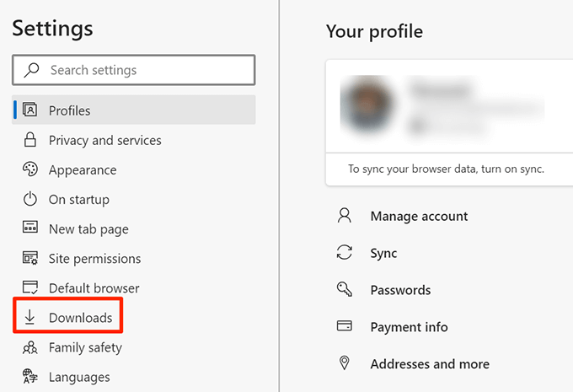This screenshot has width=573, height=392.
Task: Click the Downloads arrow icon
Action: tap(30, 318)
